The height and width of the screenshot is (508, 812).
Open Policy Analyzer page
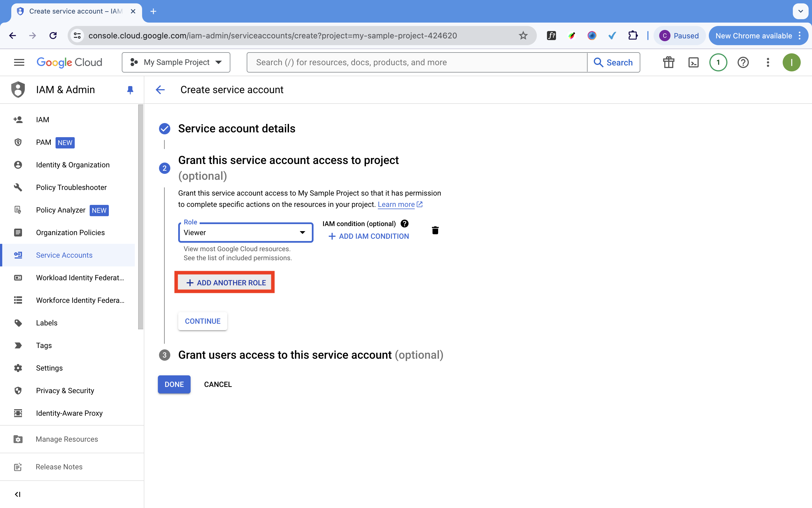(x=67, y=210)
